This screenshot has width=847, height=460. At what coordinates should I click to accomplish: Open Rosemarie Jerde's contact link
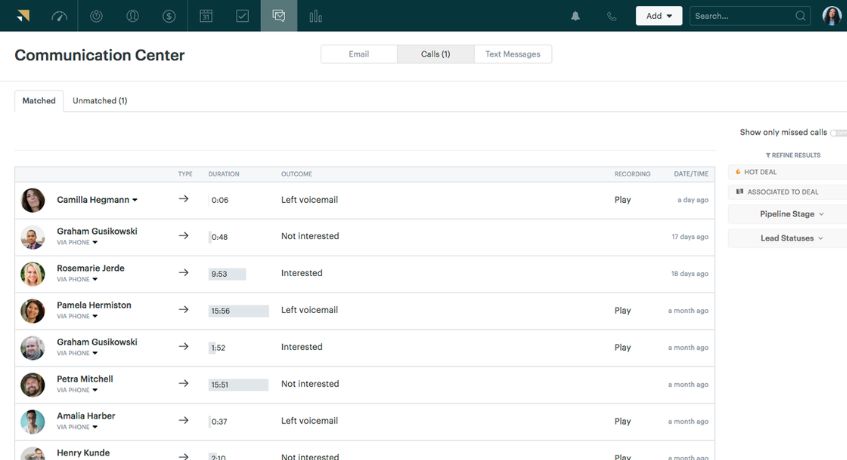tap(89, 268)
